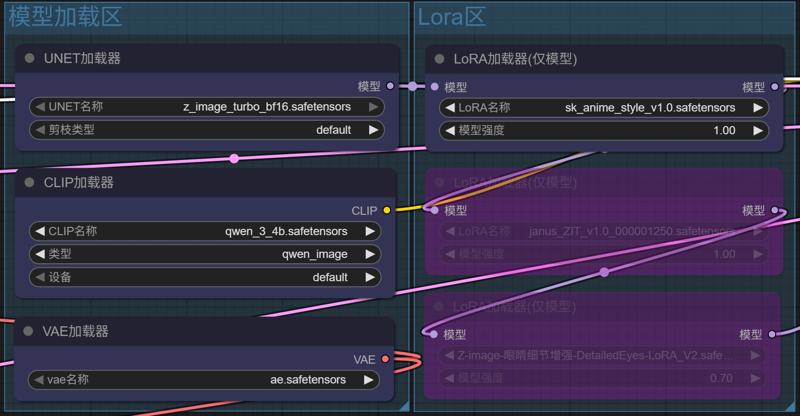
Task: Click 模型强度 0.70 field on DetailedEyes LoRA
Action: [x=602, y=378]
